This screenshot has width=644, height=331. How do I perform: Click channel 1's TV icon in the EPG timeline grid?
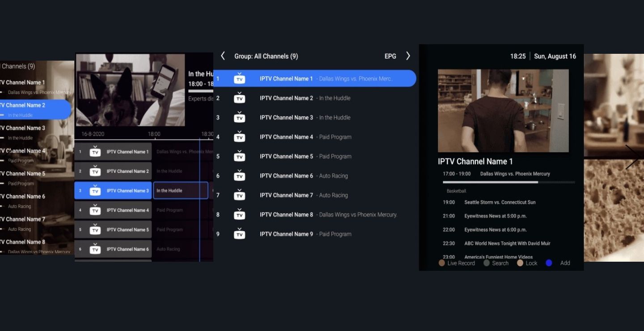click(95, 152)
